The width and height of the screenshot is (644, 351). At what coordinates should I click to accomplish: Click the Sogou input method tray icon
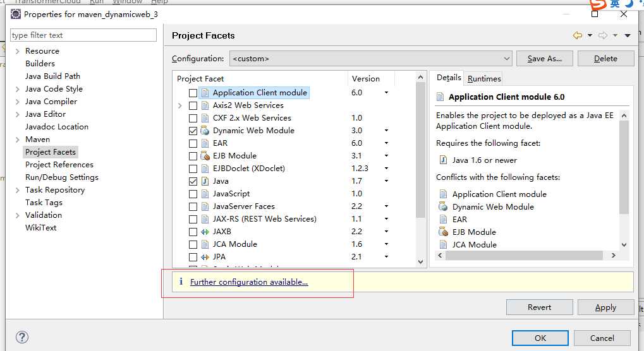pyautogui.click(x=598, y=4)
